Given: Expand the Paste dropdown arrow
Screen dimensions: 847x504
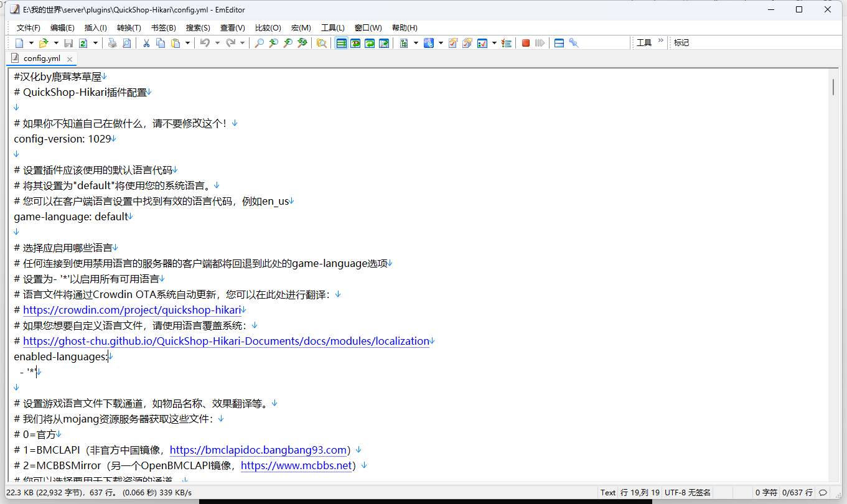Looking at the screenshot, I should pos(187,43).
